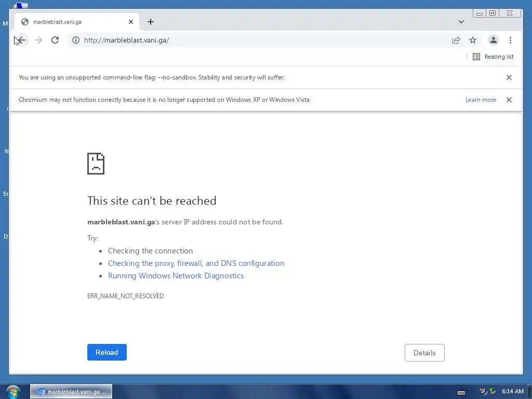The image size is (532, 399).
Task: Close the marbleblast.vani.ga tab
Action: (x=131, y=22)
